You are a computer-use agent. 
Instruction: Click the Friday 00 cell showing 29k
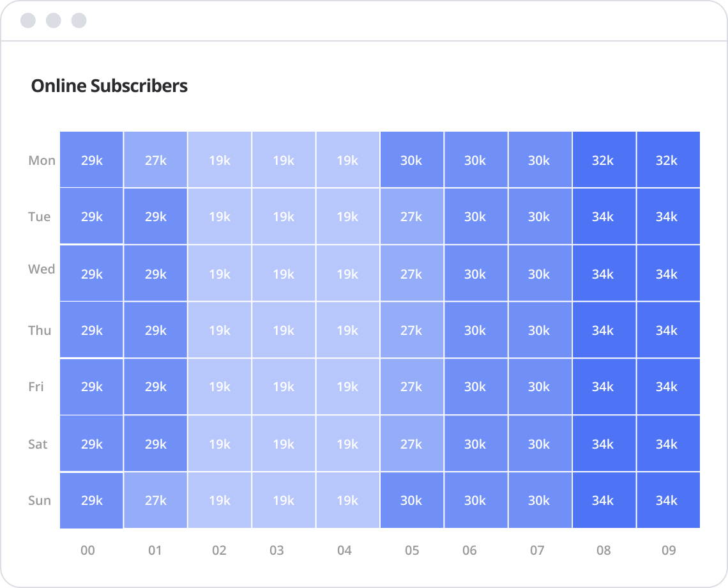coord(91,387)
